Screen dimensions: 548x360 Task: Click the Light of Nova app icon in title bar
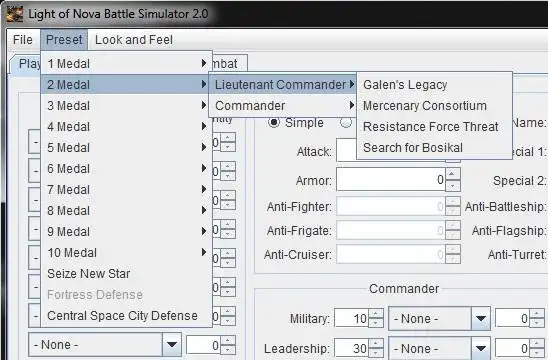(15, 14)
